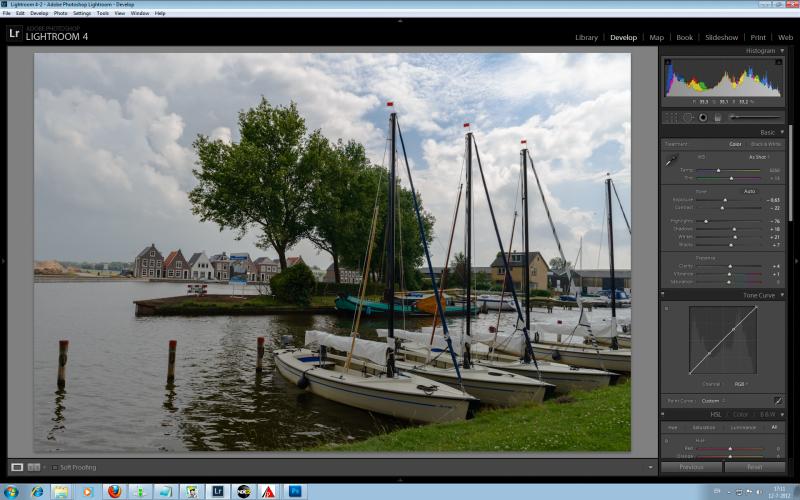Image resolution: width=800 pixels, height=500 pixels.
Task: Select the Red Eye Correction tool
Action: (x=703, y=118)
